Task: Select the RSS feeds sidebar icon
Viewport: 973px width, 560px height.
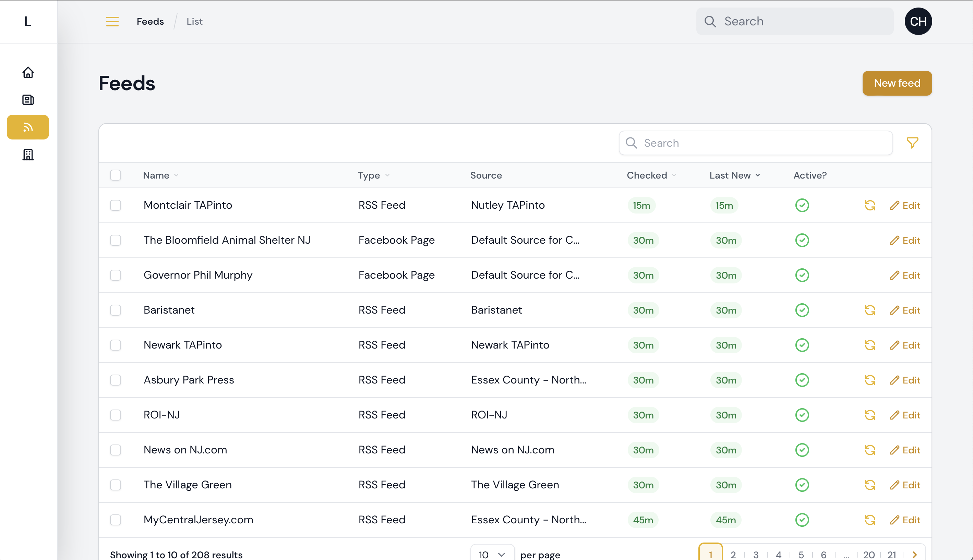Action: [x=28, y=127]
